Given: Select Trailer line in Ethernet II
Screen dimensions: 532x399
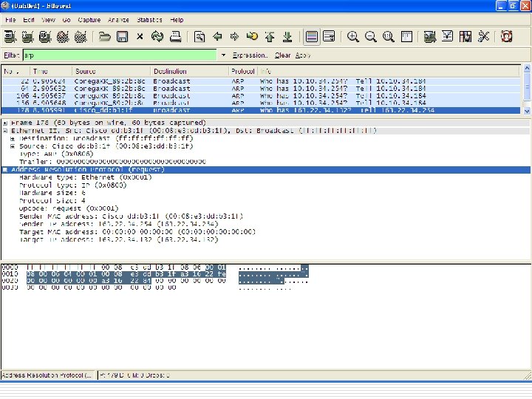Looking at the screenshot, I should [x=112, y=162].
